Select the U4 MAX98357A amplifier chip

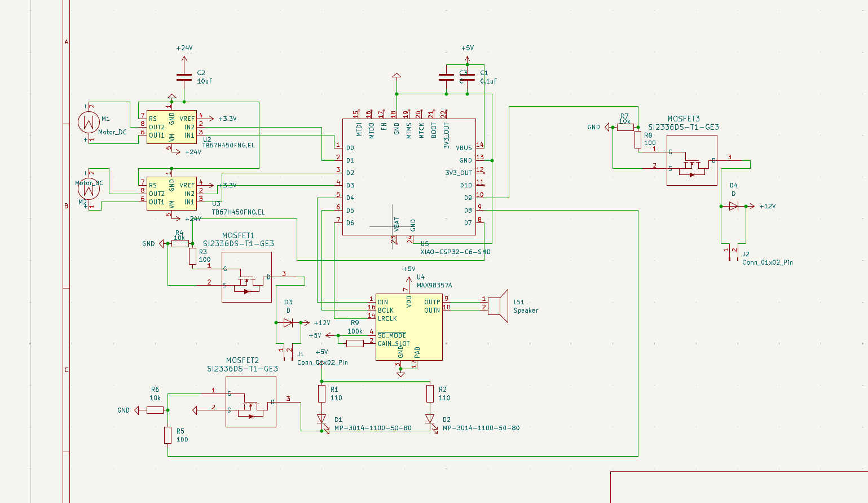point(409,326)
